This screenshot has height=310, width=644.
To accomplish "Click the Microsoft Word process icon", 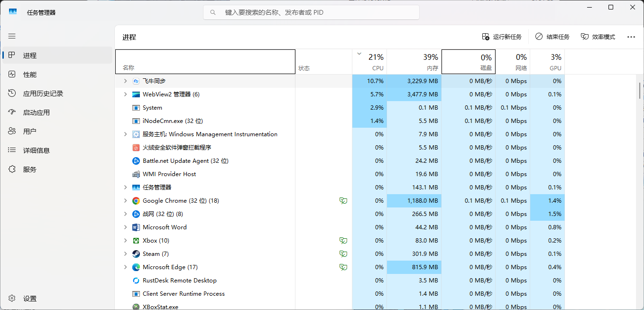I will point(136,227).
